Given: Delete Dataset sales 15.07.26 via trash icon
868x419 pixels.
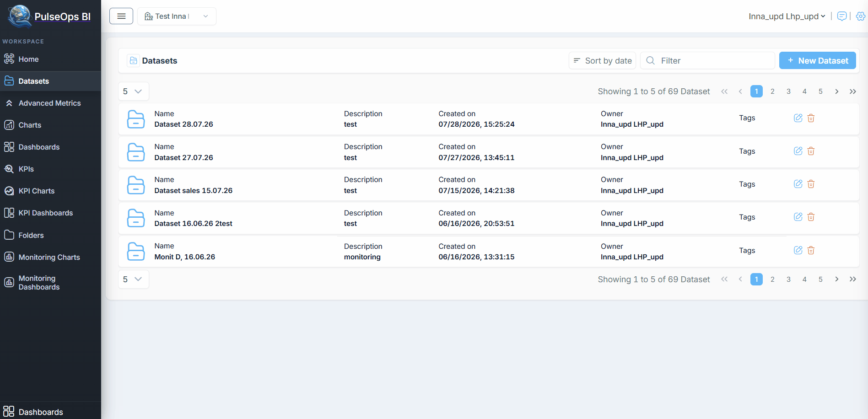Looking at the screenshot, I should (x=811, y=184).
